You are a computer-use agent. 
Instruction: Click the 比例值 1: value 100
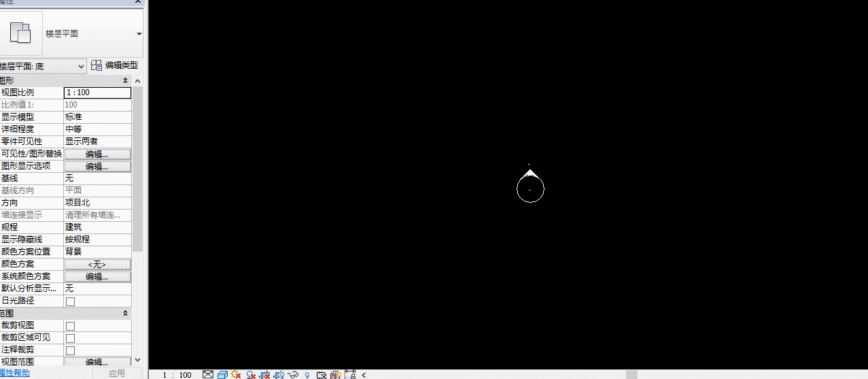97,105
